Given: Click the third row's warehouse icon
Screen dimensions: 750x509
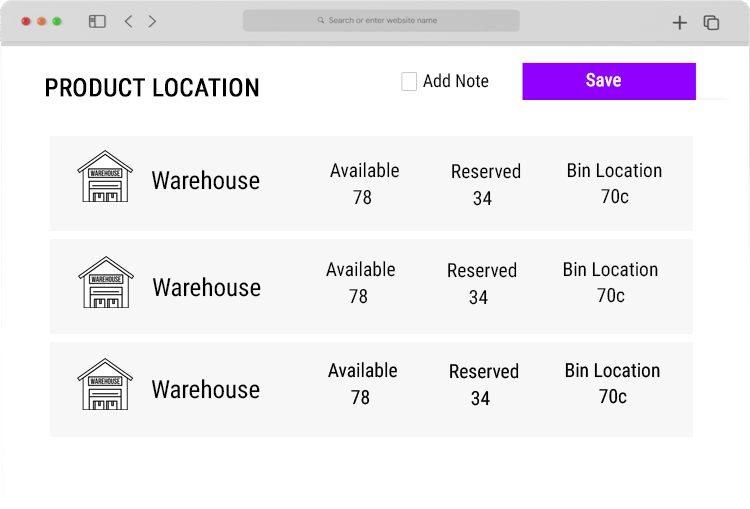Looking at the screenshot, I should click(x=105, y=384).
